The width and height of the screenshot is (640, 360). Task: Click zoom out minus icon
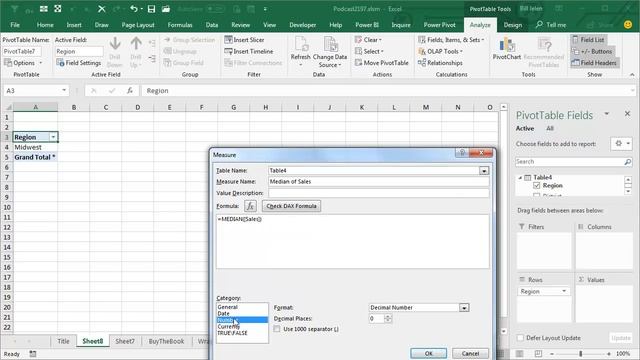[552, 353]
